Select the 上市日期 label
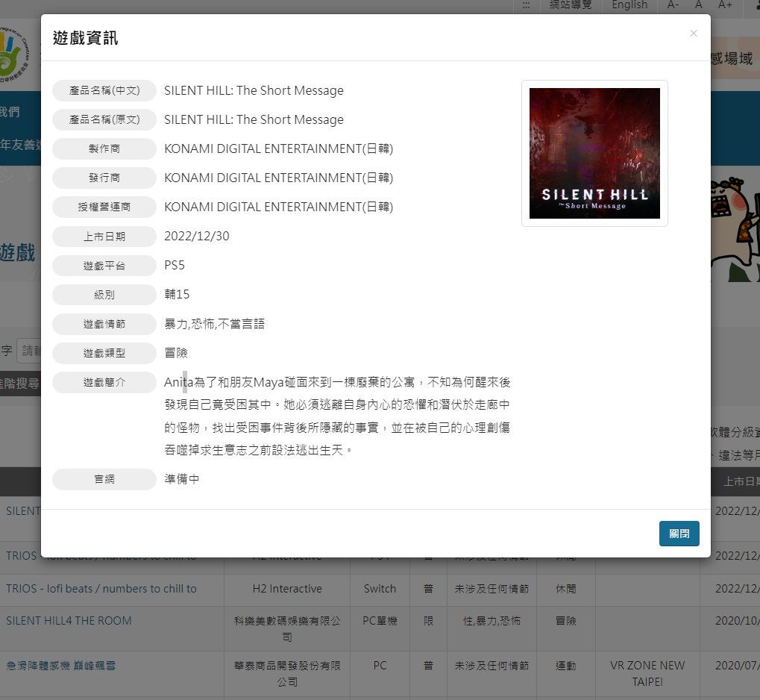The height and width of the screenshot is (700, 760). coord(104,237)
